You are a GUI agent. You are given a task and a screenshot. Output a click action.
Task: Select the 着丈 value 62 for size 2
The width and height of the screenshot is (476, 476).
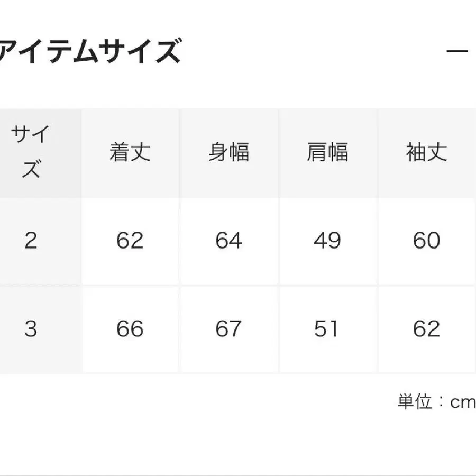[x=130, y=241]
